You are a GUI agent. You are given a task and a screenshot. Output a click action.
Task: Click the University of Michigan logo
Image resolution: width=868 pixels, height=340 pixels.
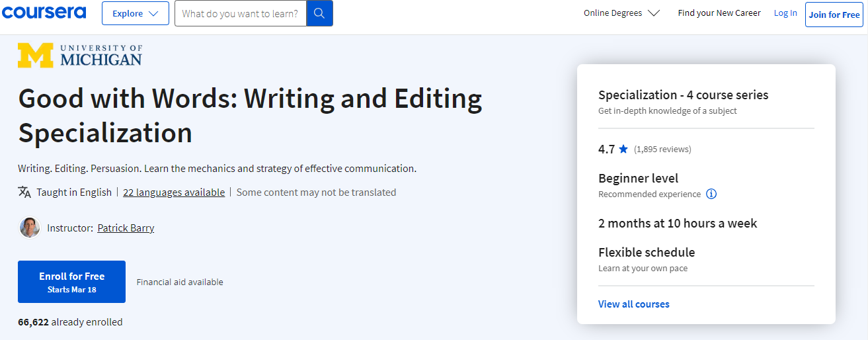click(x=80, y=56)
